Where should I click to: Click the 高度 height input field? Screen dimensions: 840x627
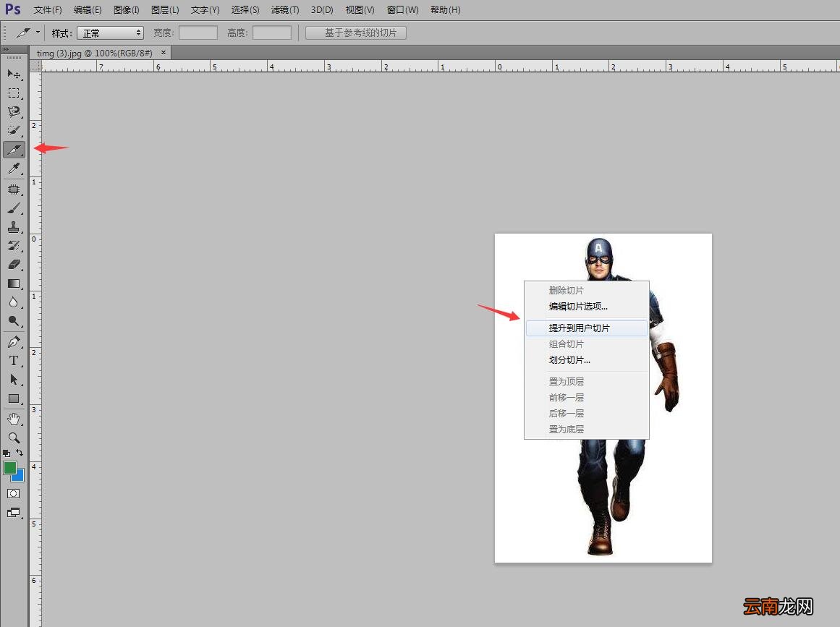[272, 33]
